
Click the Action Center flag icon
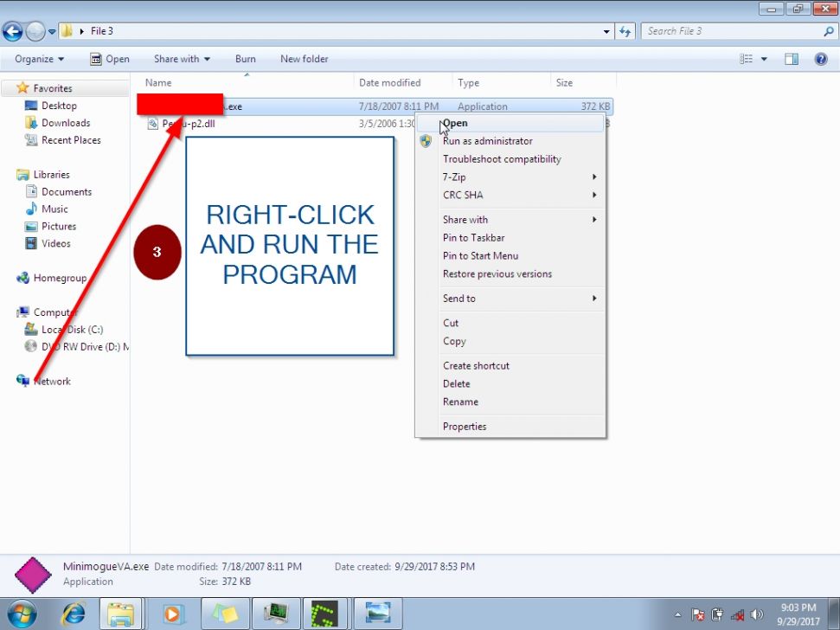click(x=697, y=615)
